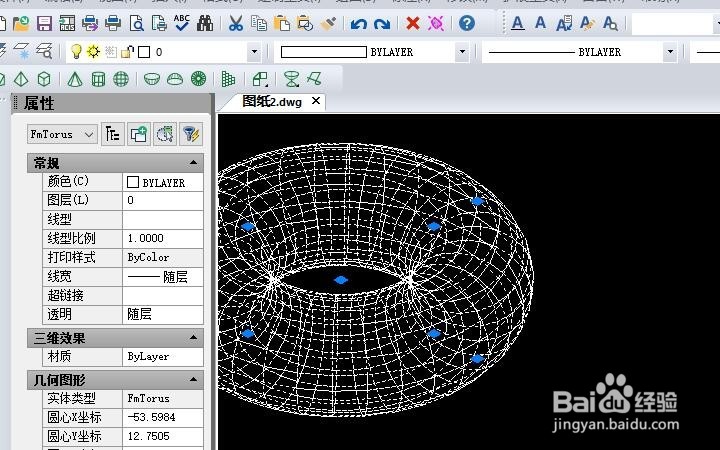
Task: Draw a pyramid with the pyramid icon
Action: [21, 79]
